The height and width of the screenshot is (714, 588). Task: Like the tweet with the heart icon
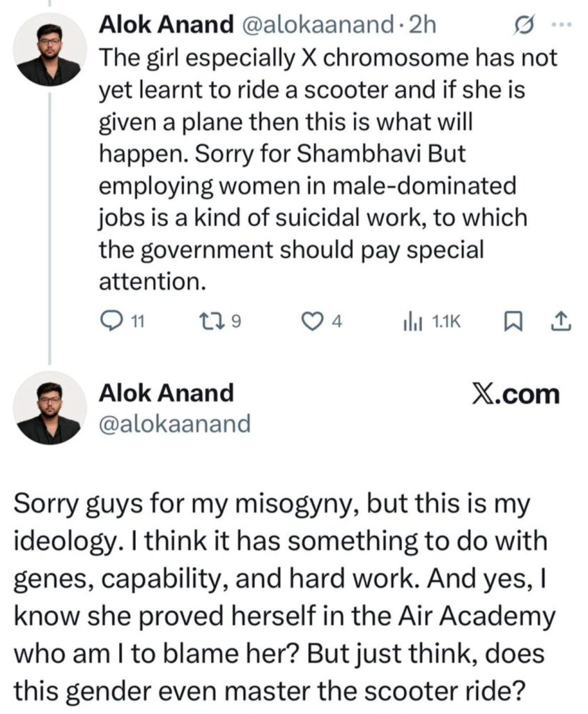311,321
